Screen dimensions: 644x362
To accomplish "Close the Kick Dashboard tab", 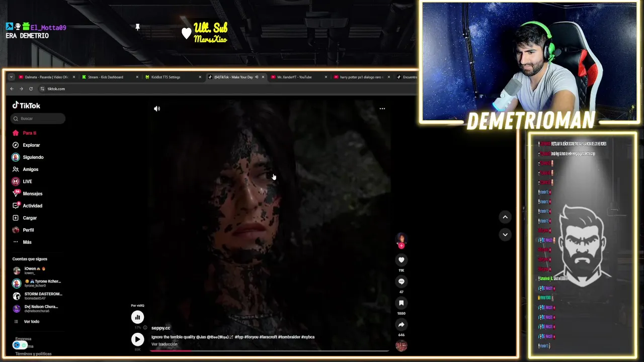I will [x=137, y=77].
